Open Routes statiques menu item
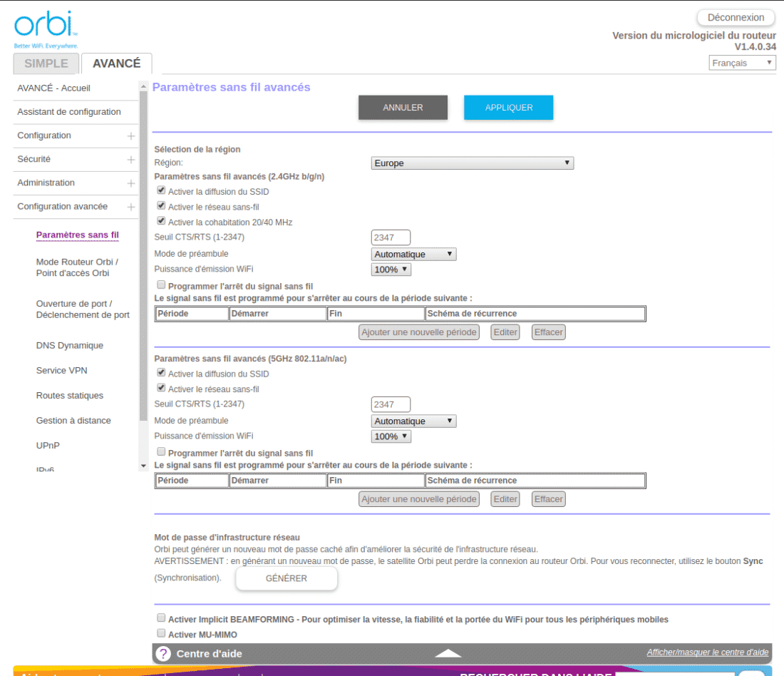 pos(70,395)
